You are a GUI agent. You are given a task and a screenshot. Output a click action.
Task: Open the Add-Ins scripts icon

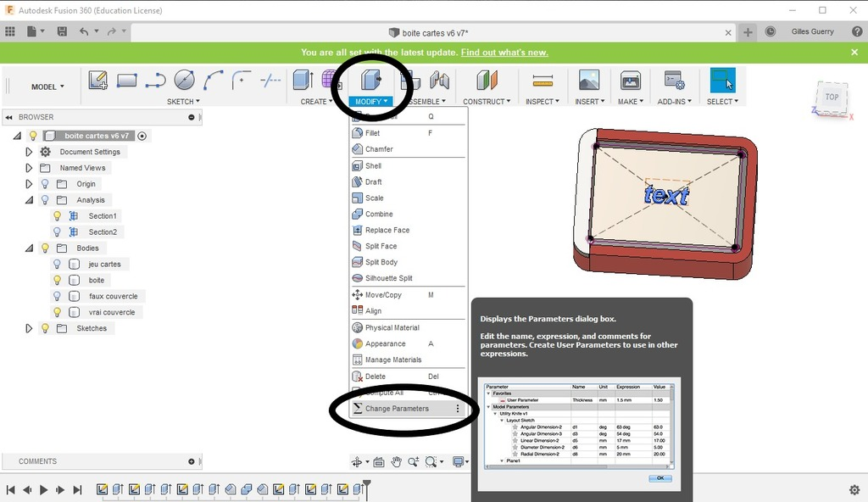(x=674, y=81)
